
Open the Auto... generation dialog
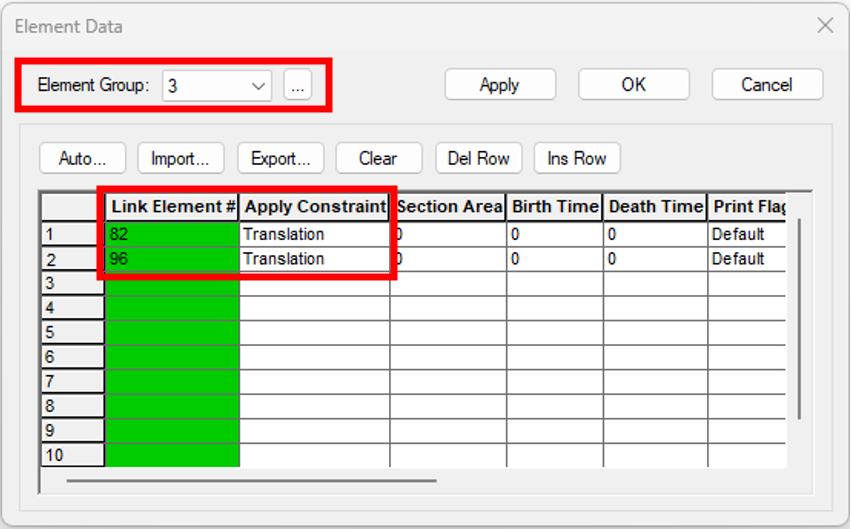[x=82, y=158]
